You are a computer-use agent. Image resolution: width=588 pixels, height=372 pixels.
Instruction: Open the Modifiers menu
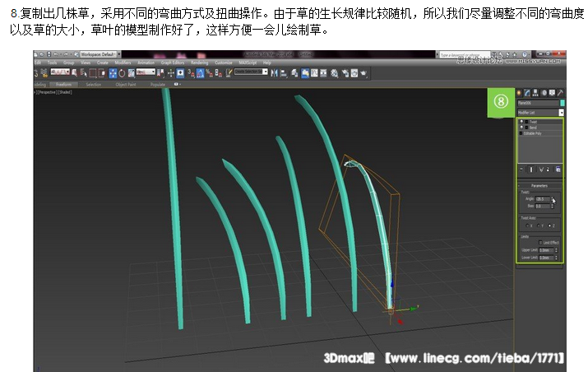[x=123, y=63]
